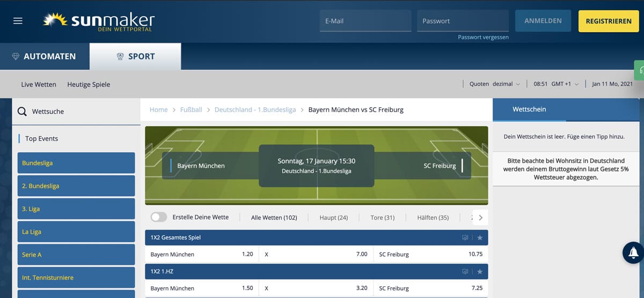644x298 pixels.
Task: Click Passwort vergessen link
Action: pyautogui.click(x=483, y=38)
